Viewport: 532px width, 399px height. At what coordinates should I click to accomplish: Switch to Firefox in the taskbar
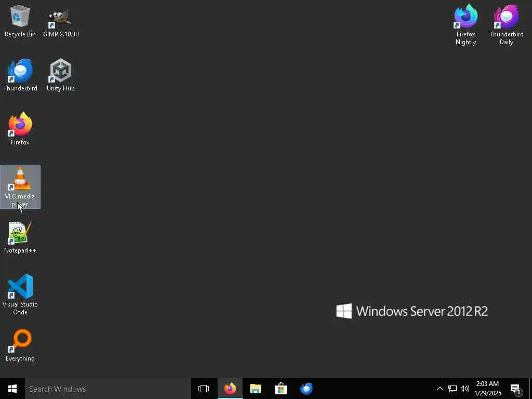tap(230, 389)
